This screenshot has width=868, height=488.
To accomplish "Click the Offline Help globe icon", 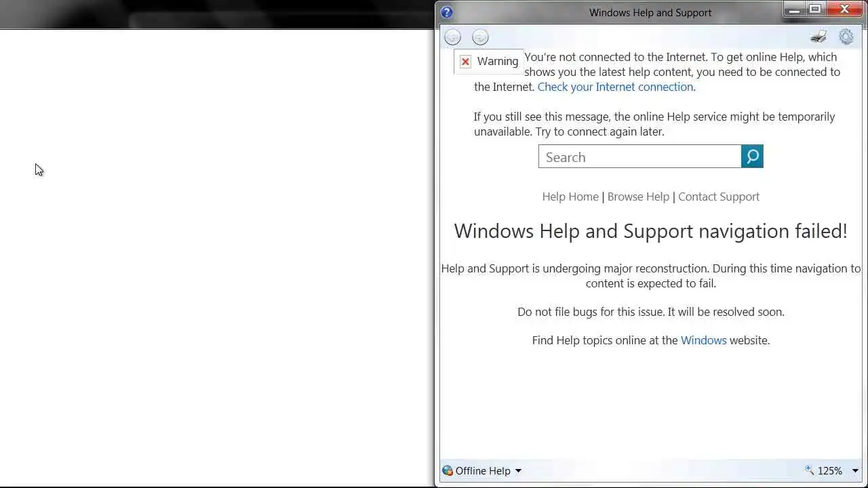I will 448,470.
